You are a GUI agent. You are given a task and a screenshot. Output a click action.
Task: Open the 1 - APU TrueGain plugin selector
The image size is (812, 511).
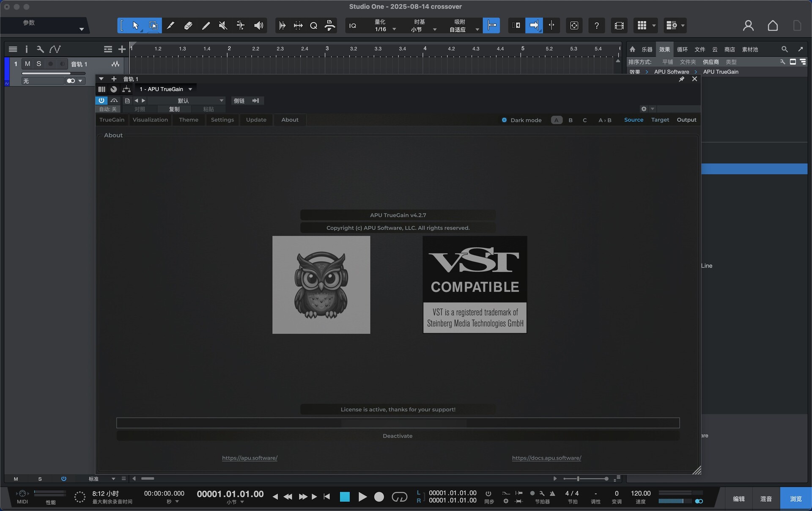pyautogui.click(x=166, y=89)
